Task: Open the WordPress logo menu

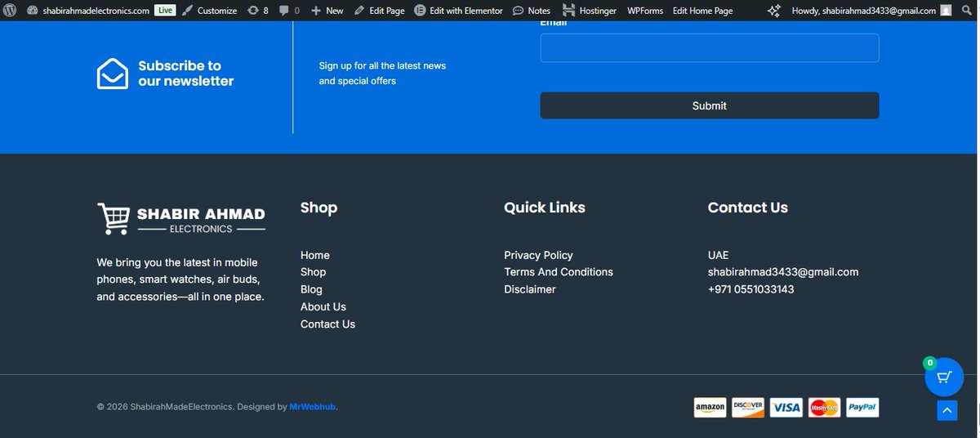Action: tap(10, 11)
